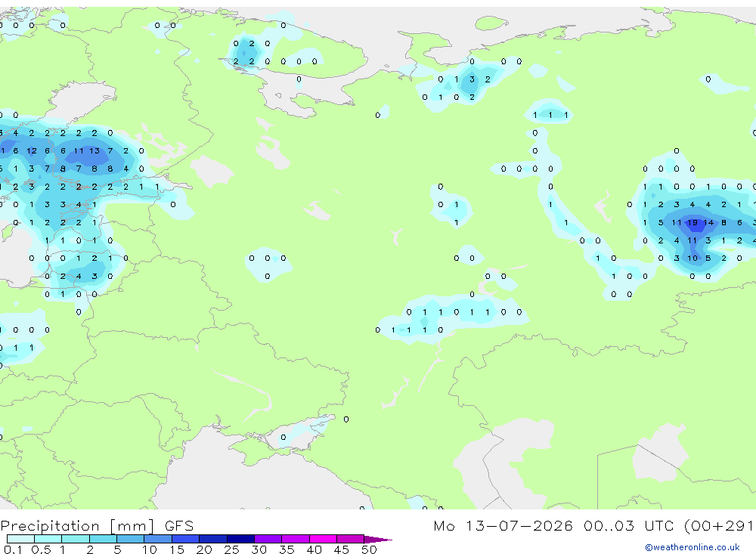The height and width of the screenshot is (554, 756).
Task: Click the 'Precipitation [mm] GFS' title text
Action: click(97, 525)
